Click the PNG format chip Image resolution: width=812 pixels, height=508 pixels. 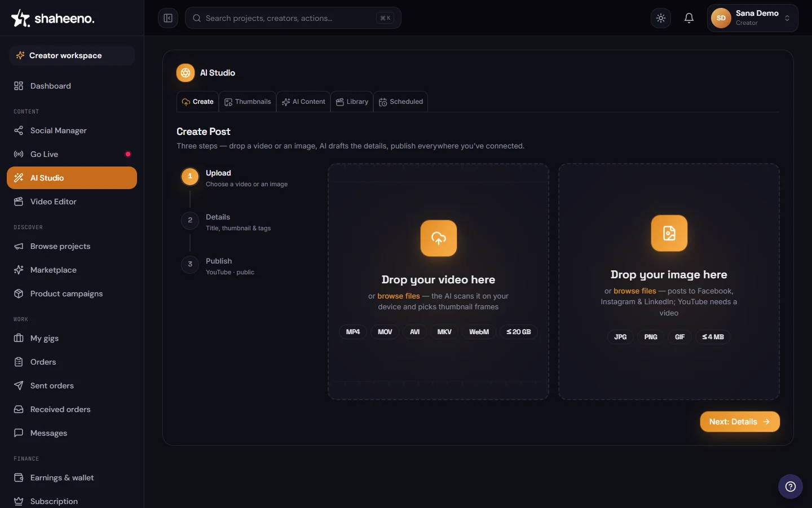[x=651, y=337]
